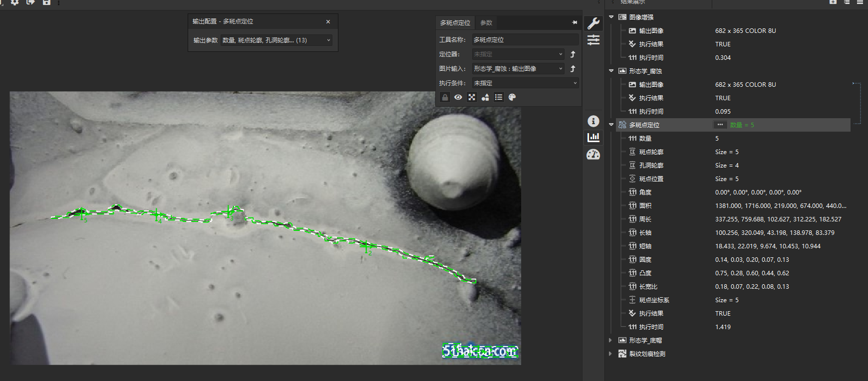Screen dimensions: 868x381
Task: Open the info panel icon
Action: (593, 121)
